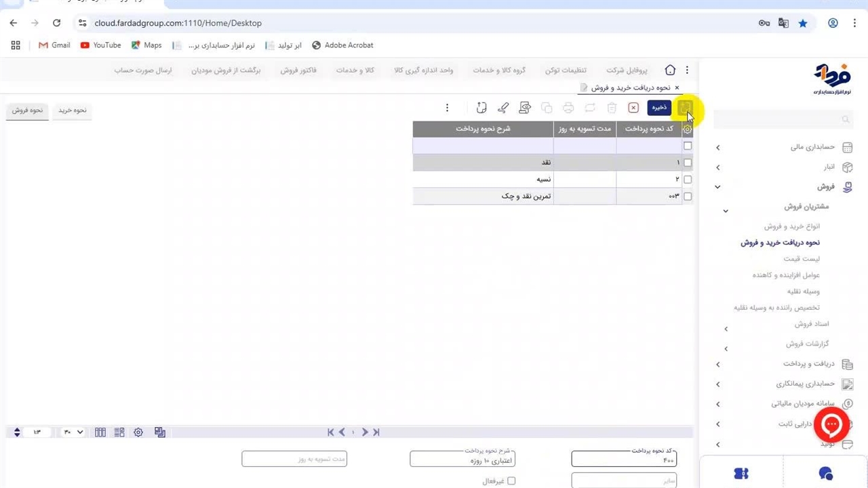
Task: Expand the حسابداری مالی sidebar section
Action: pyautogui.click(x=718, y=147)
